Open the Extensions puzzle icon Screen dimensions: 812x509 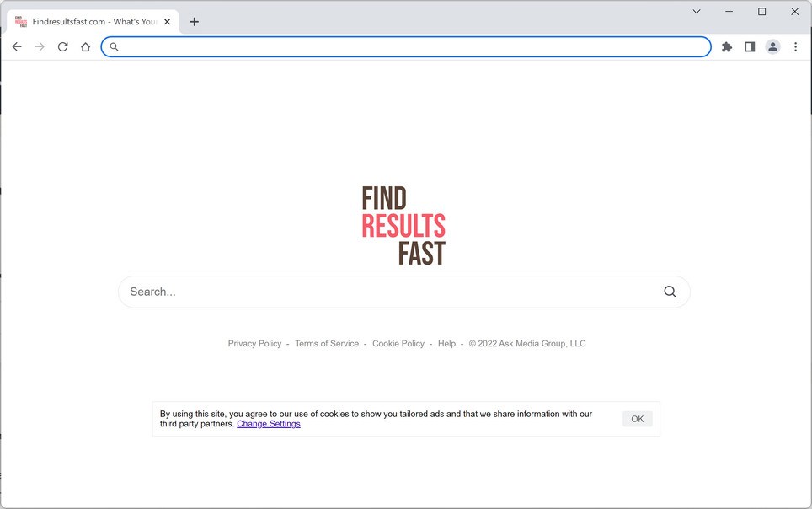pyautogui.click(x=727, y=47)
